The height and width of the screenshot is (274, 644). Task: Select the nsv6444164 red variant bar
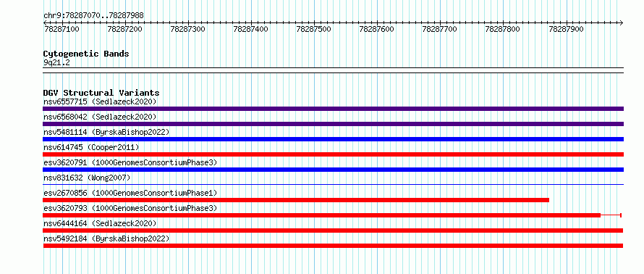tap(333, 231)
